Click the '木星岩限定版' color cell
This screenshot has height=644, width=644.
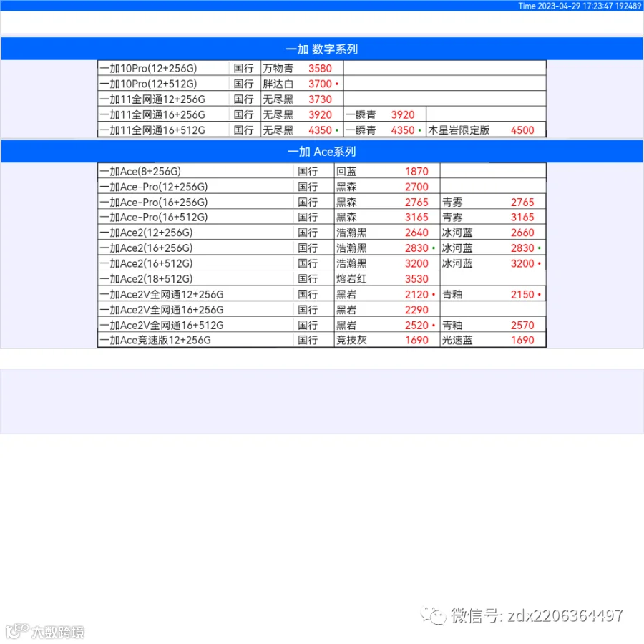(x=459, y=130)
